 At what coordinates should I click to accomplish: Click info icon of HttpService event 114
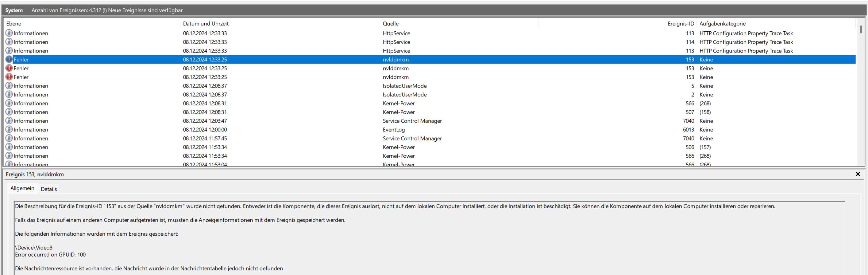pos(9,42)
